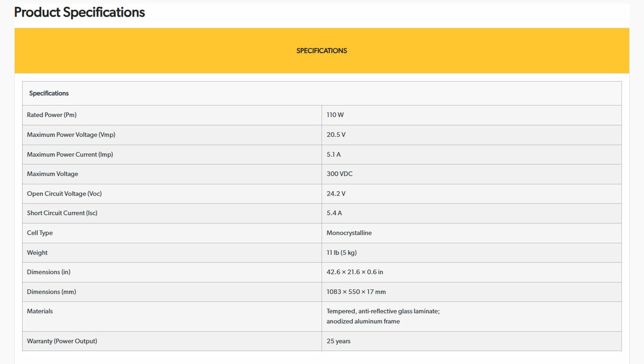Select the 42.6 × 21.6 × 0.6 in value
644x364 pixels.
[x=355, y=272]
